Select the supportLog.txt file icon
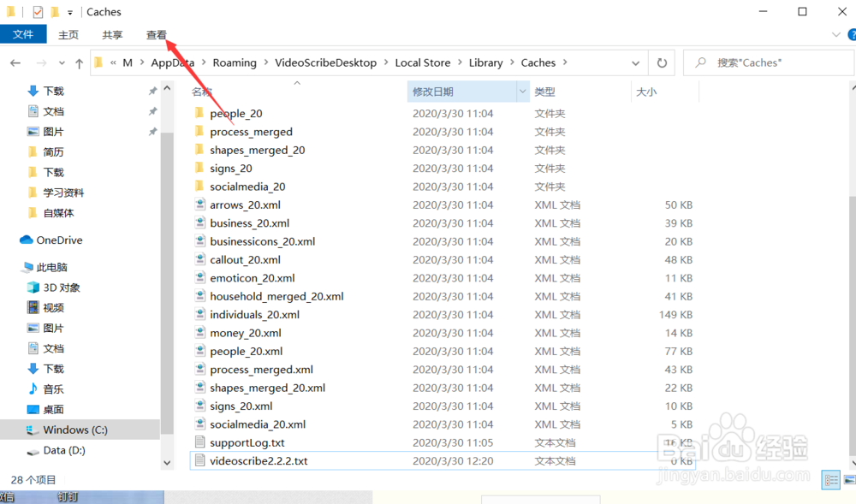The height and width of the screenshot is (504, 856). [199, 442]
